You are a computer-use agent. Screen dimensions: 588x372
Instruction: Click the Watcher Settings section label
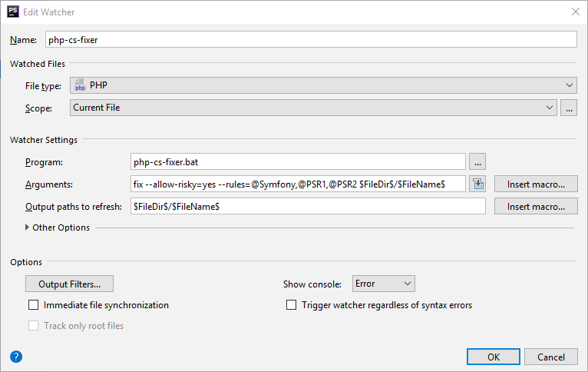(44, 140)
